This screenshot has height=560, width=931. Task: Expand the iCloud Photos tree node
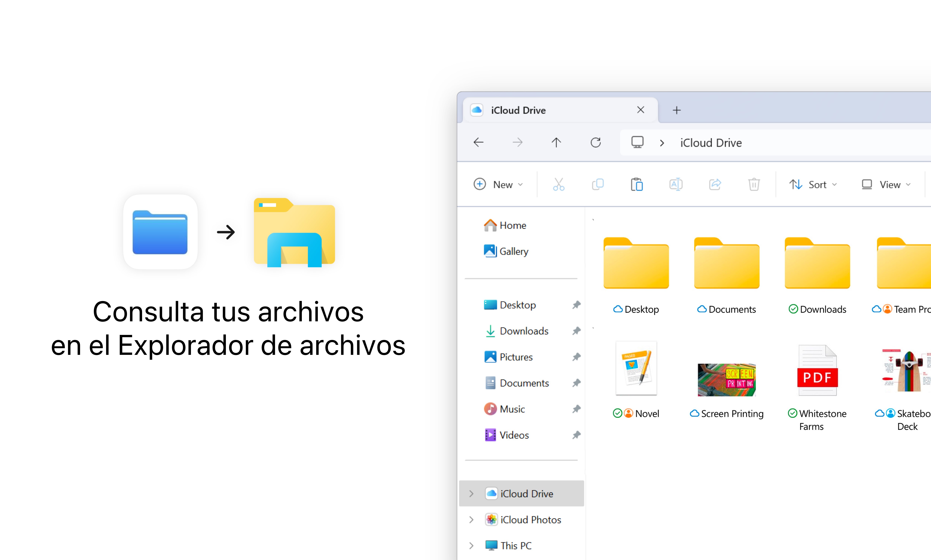[471, 520]
